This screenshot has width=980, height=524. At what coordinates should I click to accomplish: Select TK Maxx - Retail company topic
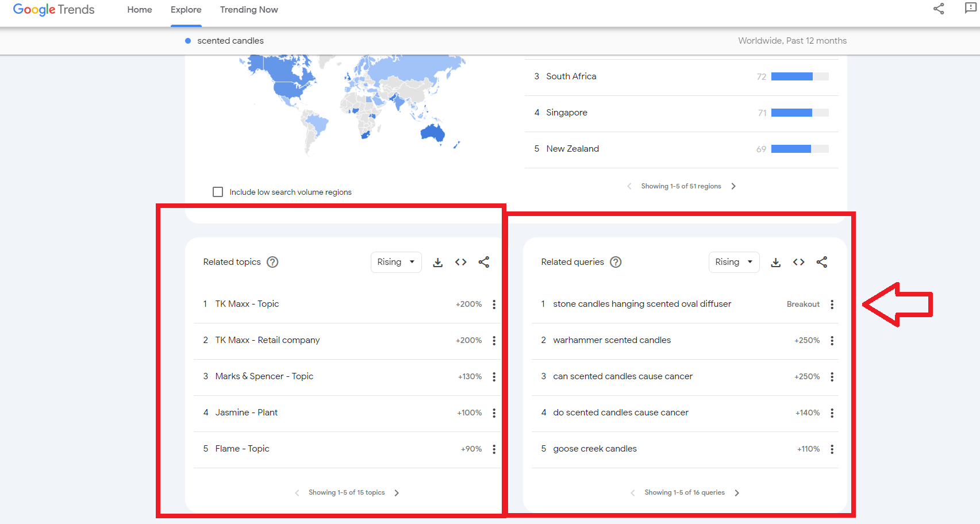pos(267,340)
